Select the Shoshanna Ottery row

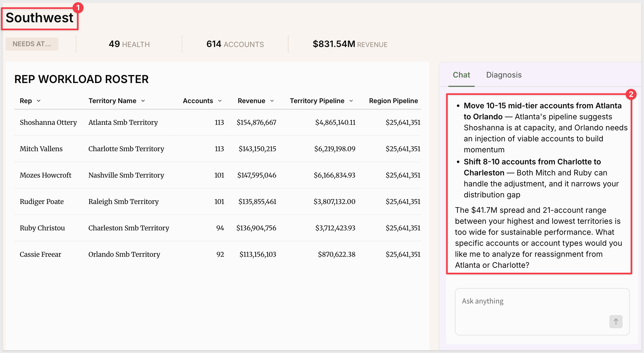(x=218, y=122)
